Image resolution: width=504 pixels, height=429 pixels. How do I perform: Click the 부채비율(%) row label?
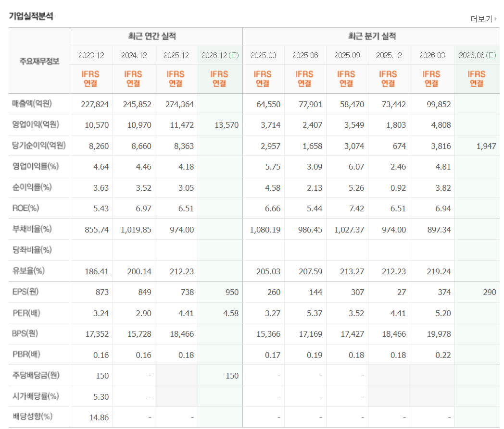[x=32, y=229]
